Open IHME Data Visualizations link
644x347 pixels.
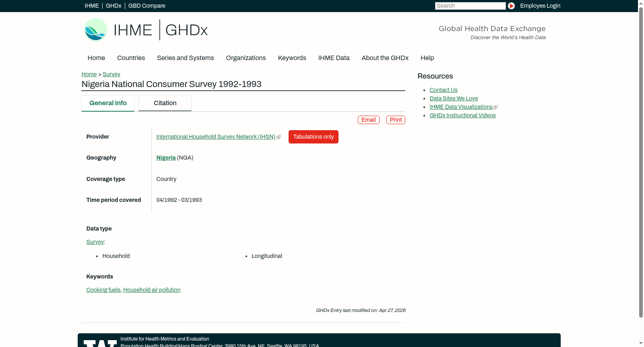[461, 107]
